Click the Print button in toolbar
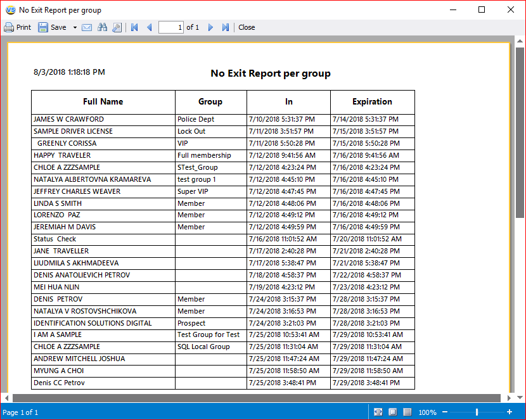 point(18,27)
